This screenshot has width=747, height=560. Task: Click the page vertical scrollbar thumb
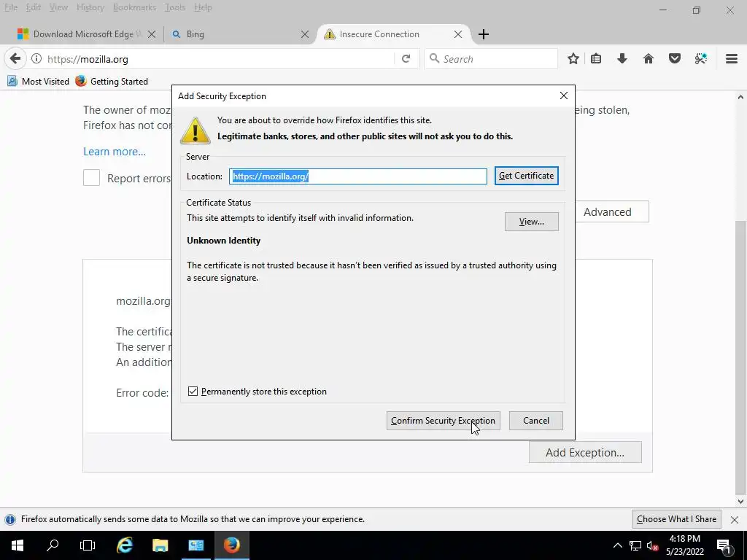click(740, 358)
